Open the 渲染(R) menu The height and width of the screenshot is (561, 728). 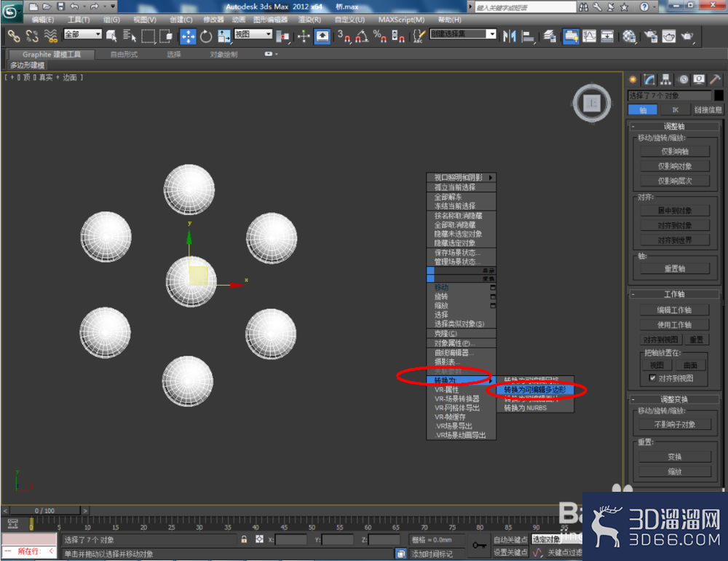[309, 20]
